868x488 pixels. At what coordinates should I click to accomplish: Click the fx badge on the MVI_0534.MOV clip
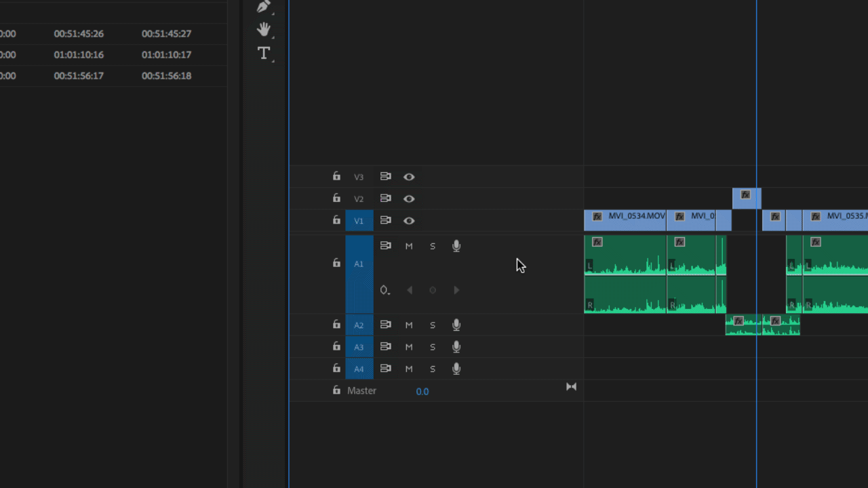pyautogui.click(x=597, y=216)
